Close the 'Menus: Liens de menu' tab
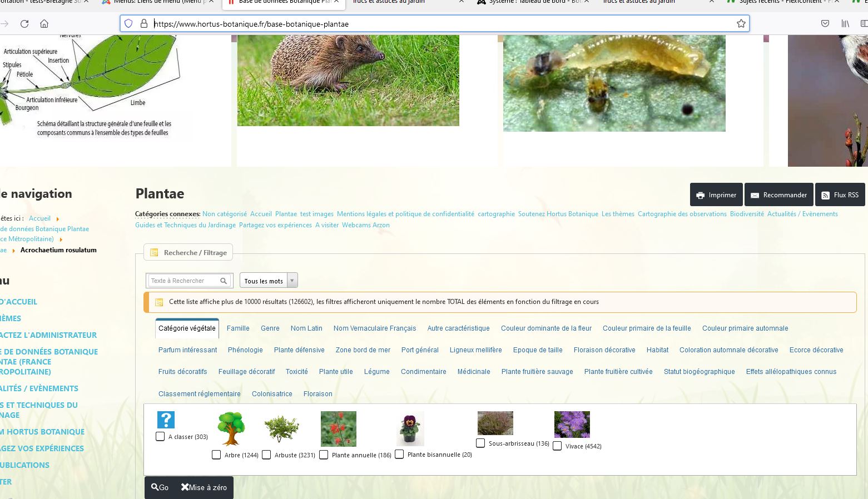This screenshot has width=868, height=499. pyautogui.click(x=212, y=2)
